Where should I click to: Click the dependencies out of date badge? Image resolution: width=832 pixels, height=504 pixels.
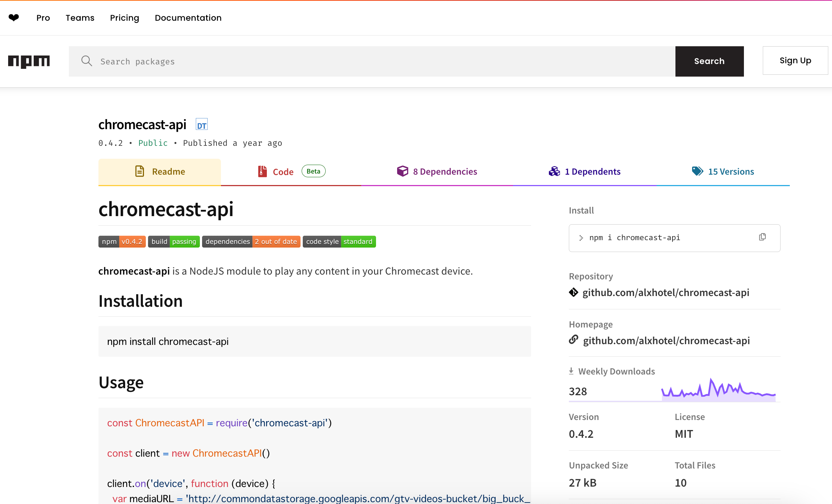pyautogui.click(x=251, y=242)
